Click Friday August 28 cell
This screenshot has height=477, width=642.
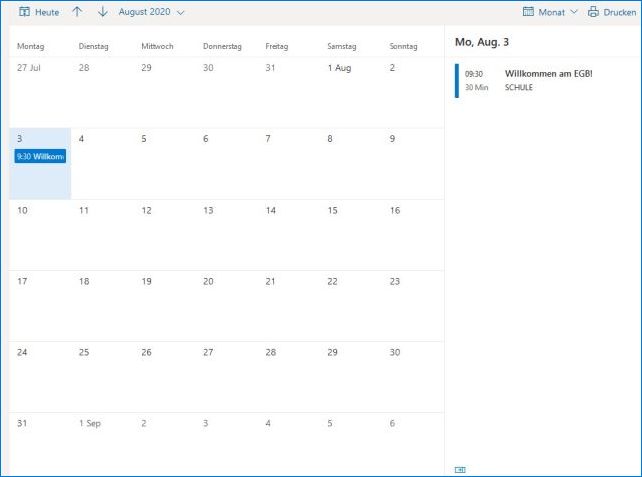pyautogui.click(x=289, y=377)
